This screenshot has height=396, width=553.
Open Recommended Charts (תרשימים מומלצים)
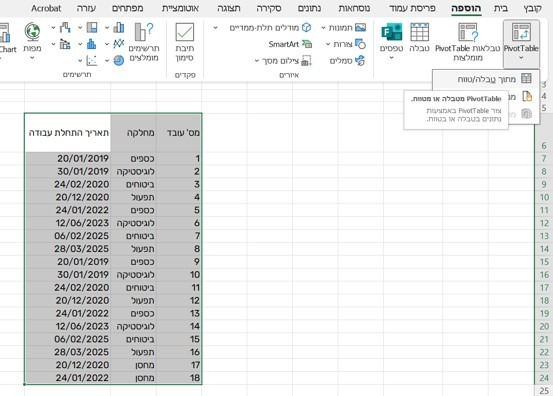click(144, 42)
